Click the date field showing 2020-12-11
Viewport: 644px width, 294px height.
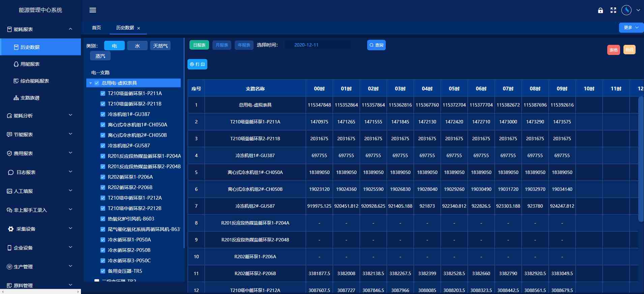[x=317, y=45]
